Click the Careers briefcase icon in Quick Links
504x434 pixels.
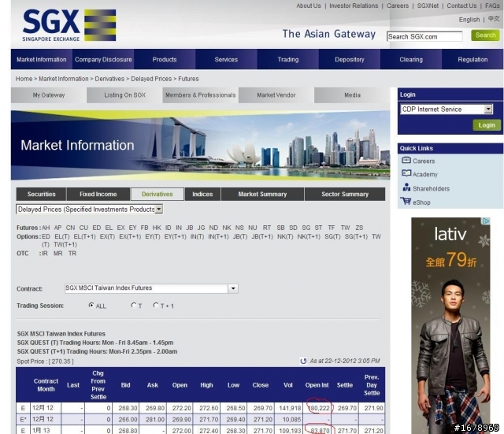click(406, 160)
